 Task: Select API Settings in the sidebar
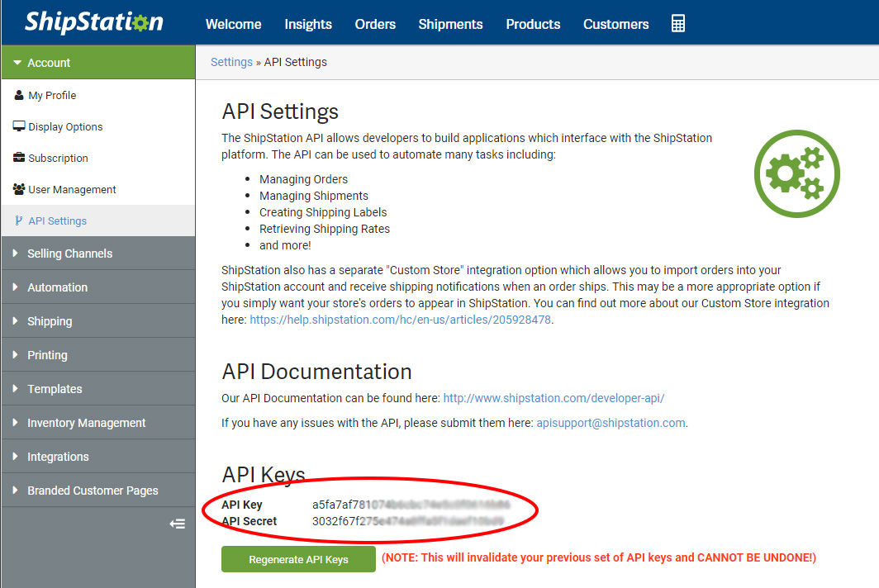coord(98,220)
